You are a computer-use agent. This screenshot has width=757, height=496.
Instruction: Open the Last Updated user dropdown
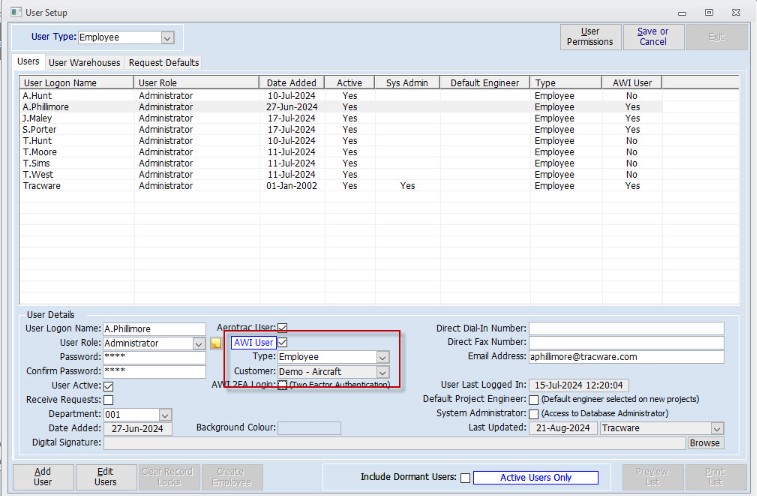coord(717,428)
